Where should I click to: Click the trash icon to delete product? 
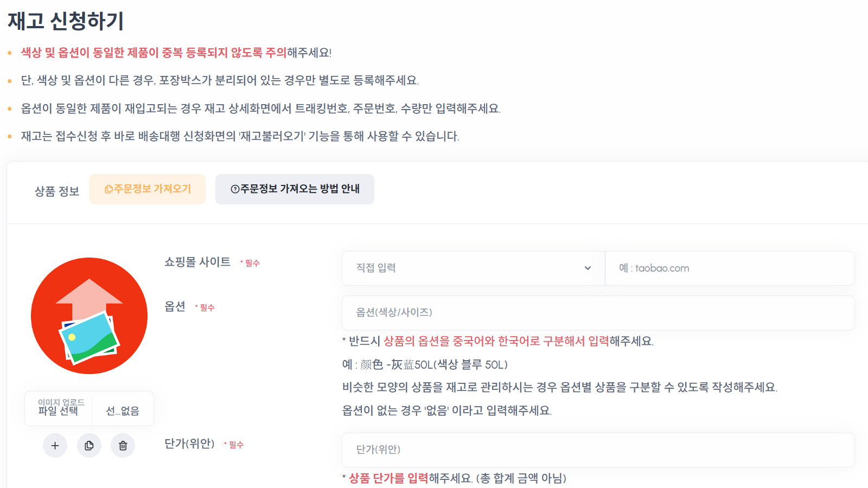(122, 445)
